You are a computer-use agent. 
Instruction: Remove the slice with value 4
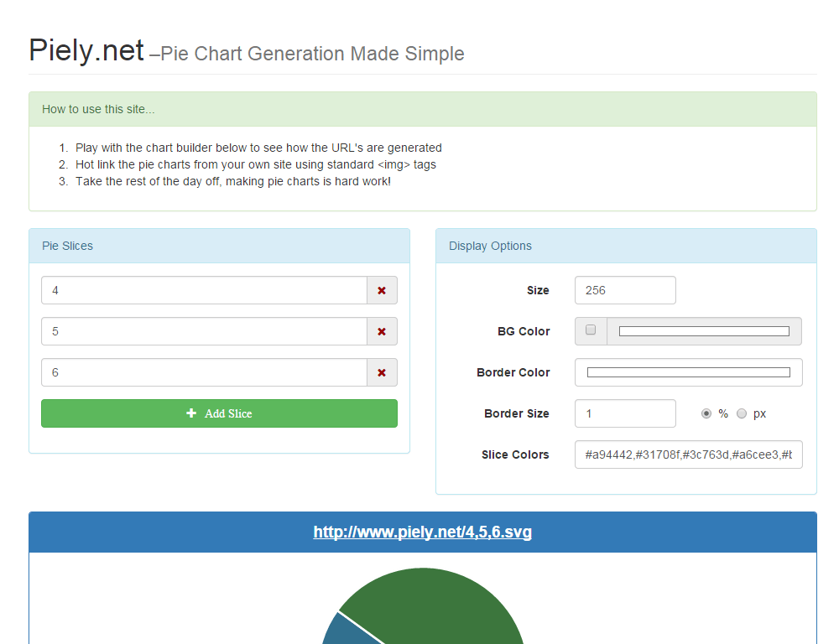coord(382,290)
